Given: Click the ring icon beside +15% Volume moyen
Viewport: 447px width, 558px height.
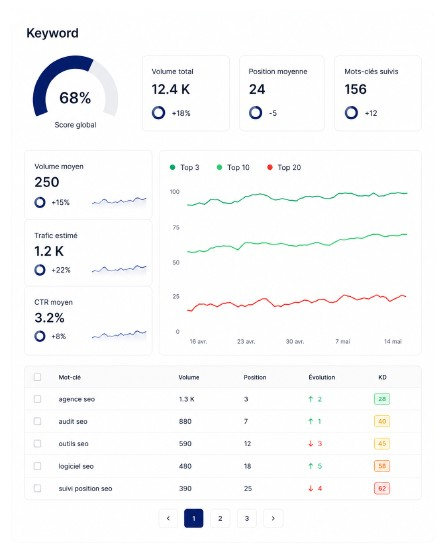Looking at the screenshot, I should click(x=40, y=202).
